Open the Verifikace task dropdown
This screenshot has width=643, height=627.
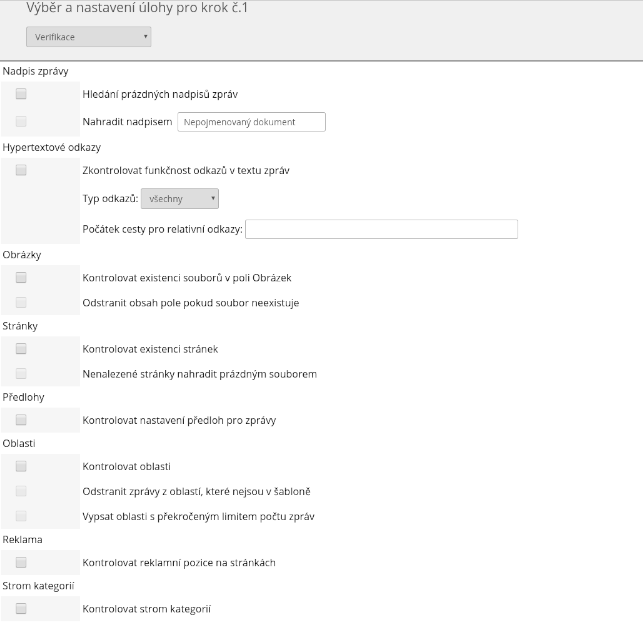(88, 37)
